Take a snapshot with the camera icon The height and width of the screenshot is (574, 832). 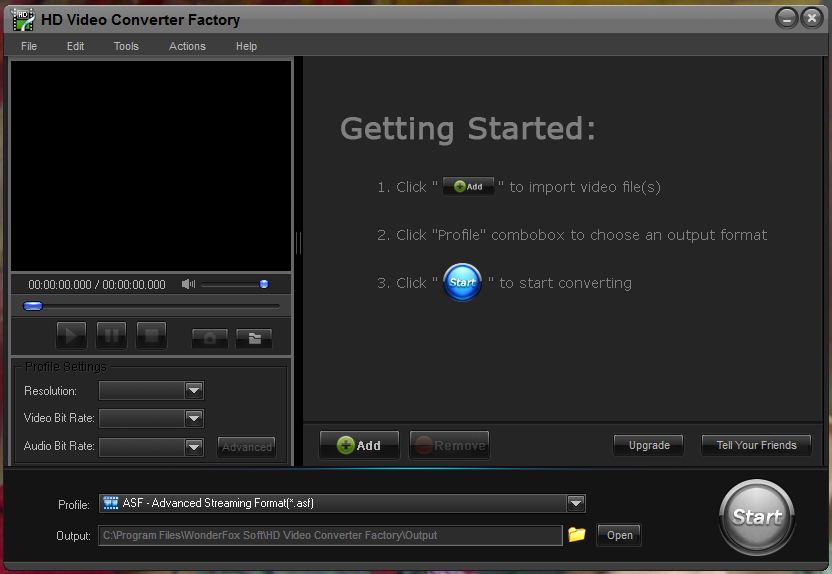click(210, 338)
